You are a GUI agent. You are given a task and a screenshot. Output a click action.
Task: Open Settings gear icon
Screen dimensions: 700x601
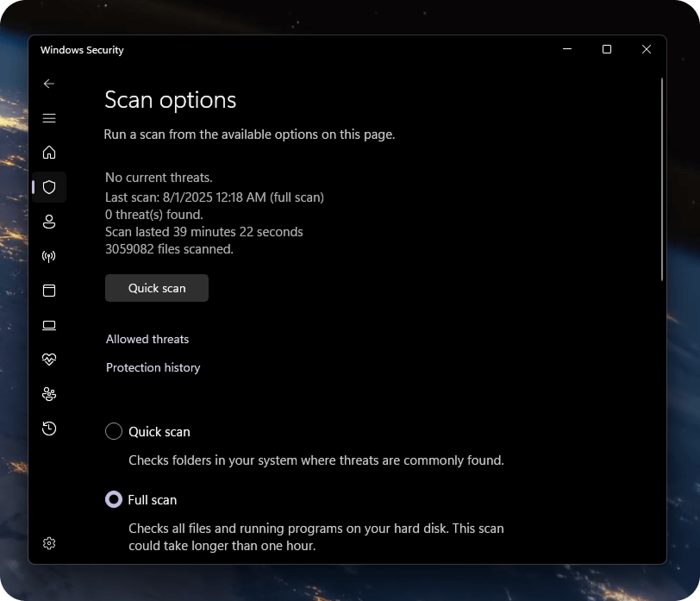(49, 543)
